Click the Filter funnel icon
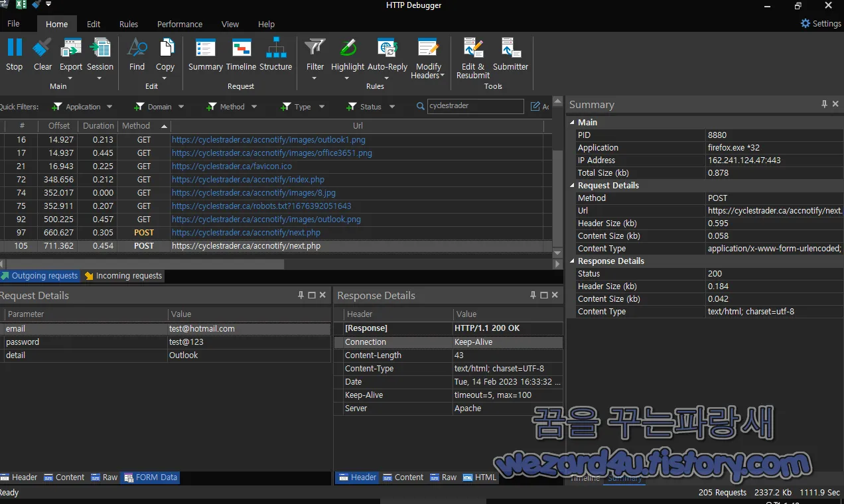Viewport: 844px width, 504px height. (315, 48)
